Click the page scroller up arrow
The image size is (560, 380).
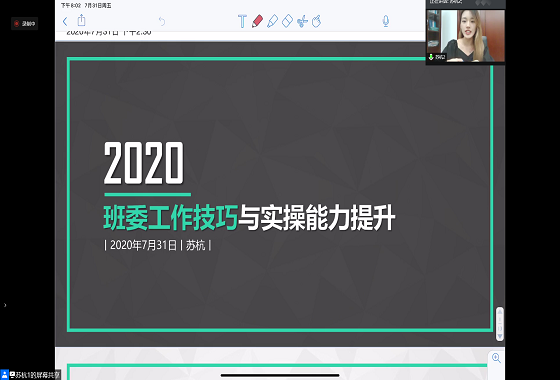click(x=500, y=312)
